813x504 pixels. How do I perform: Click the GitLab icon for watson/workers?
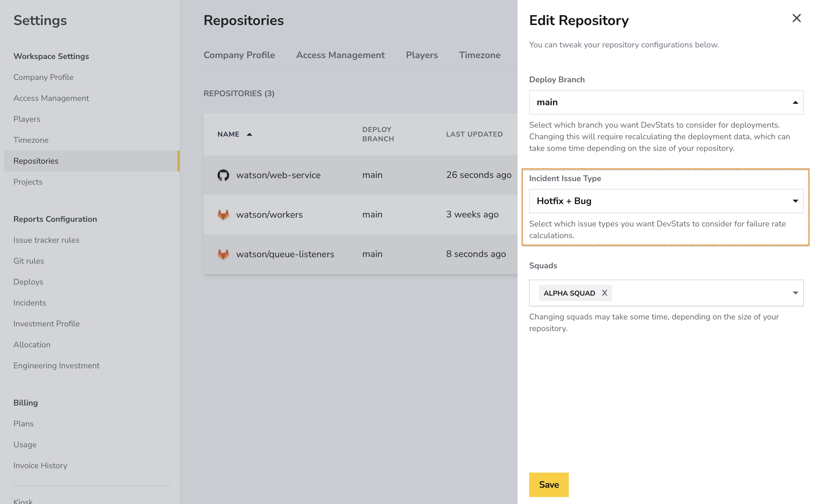point(223,215)
